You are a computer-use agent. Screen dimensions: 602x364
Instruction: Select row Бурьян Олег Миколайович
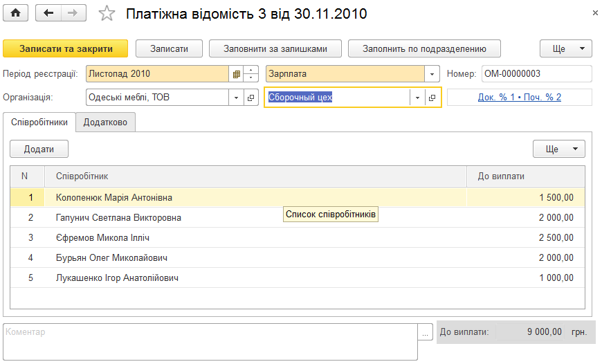tap(297, 257)
